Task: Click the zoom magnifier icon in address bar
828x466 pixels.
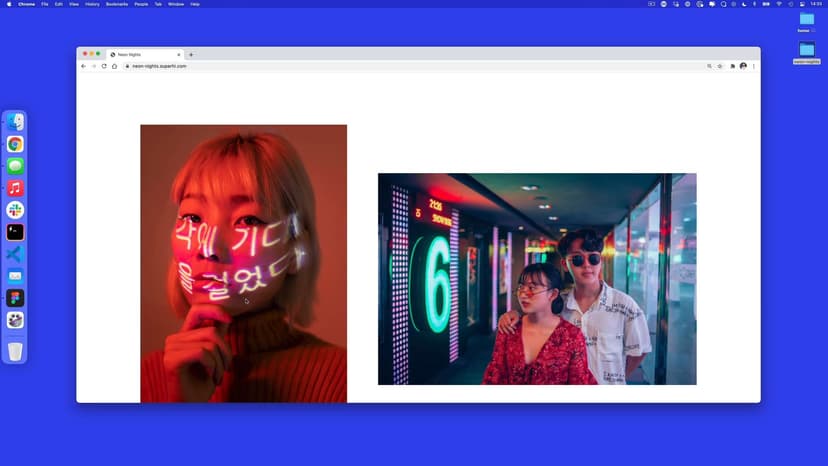Action: pyautogui.click(x=709, y=66)
